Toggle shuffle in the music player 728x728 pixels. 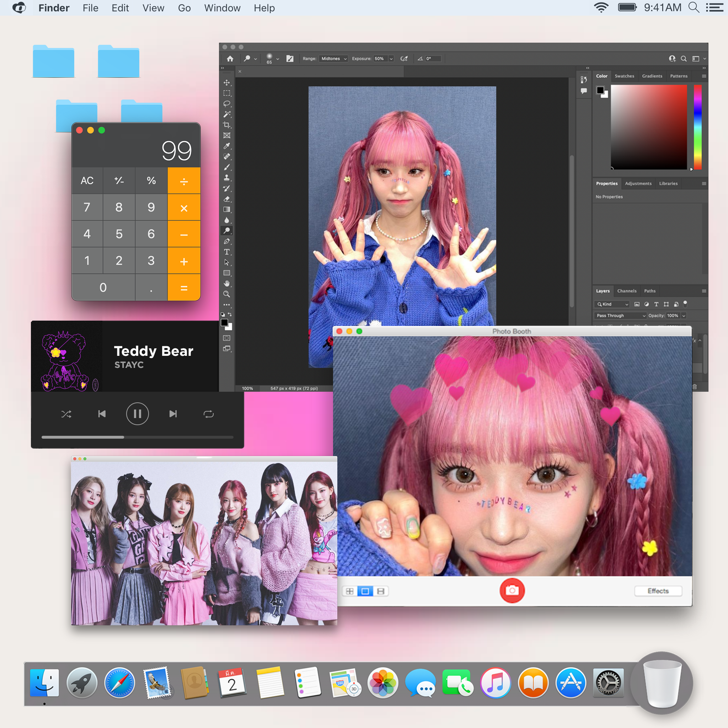[x=66, y=414]
